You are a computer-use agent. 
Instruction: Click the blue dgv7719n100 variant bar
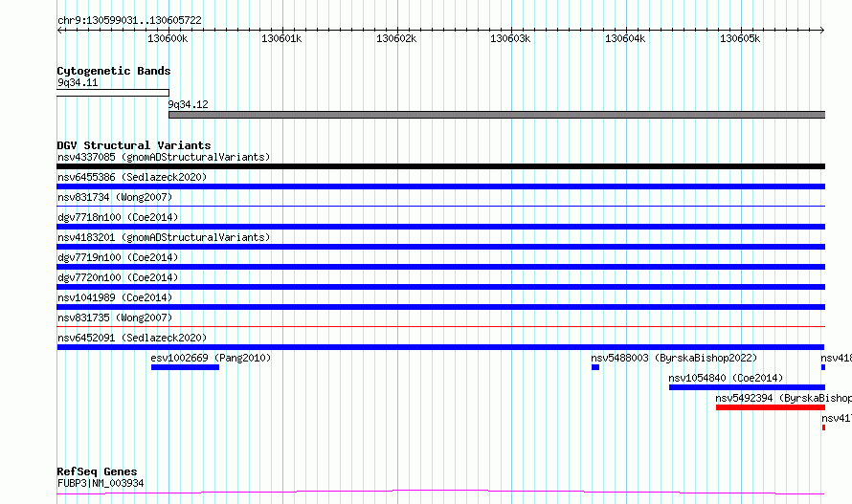441,267
